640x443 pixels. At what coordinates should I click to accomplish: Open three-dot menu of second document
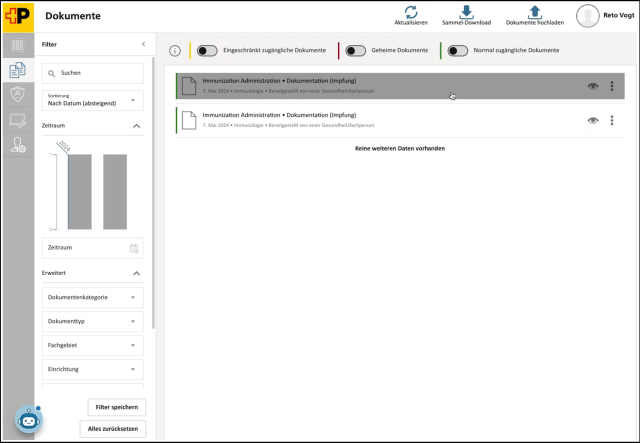click(x=611, y=120)
